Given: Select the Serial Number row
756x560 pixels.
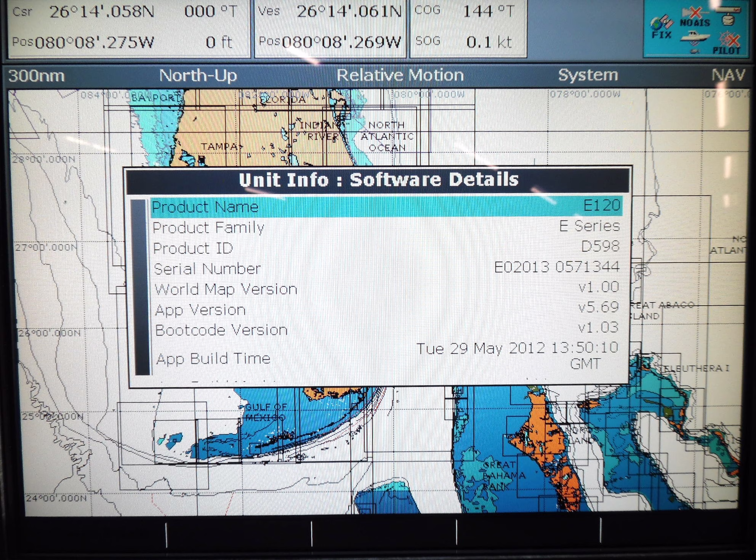Looking at the screenshot, I should (386, 268).
